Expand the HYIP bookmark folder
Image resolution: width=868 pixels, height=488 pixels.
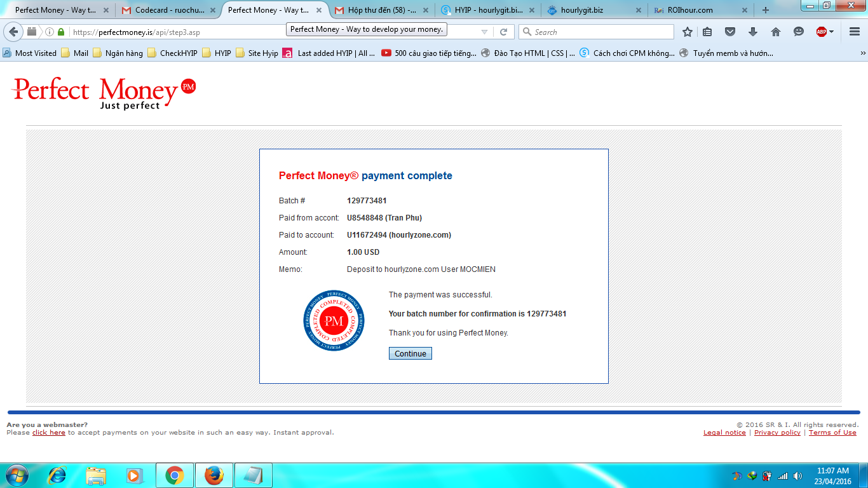(216, 53)
